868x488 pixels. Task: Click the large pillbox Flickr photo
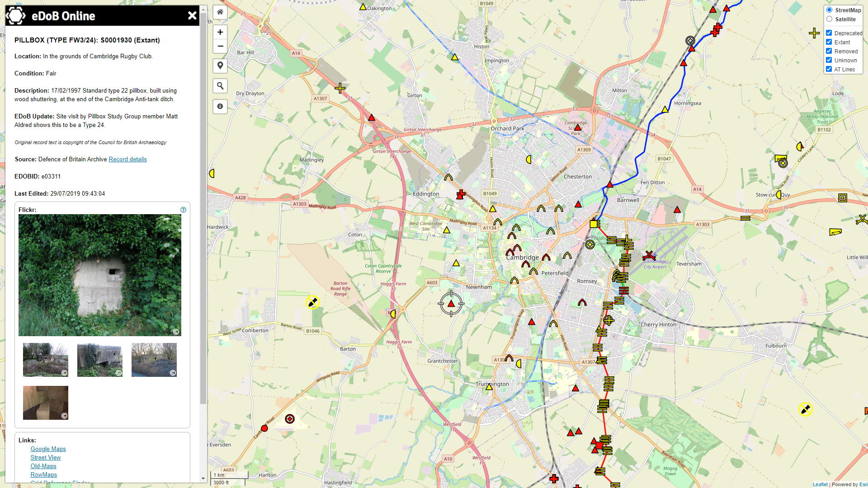(x=99, y=275)
